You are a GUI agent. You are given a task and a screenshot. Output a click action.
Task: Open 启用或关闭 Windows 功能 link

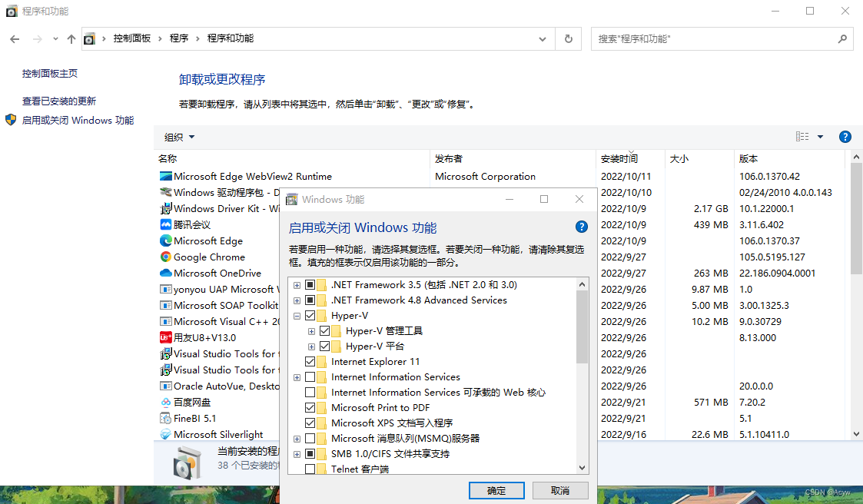[78, 121]
